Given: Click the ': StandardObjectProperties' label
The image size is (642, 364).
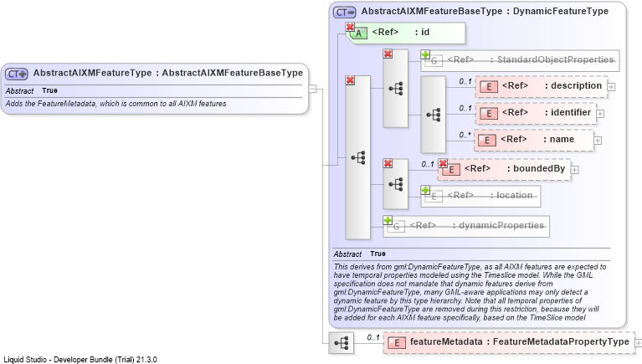Looking at the screenshot, I should pos(552,59).
